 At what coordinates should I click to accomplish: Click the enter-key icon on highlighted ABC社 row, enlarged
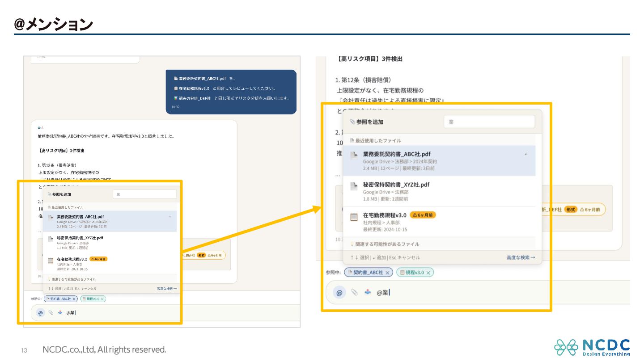point(526,154)
